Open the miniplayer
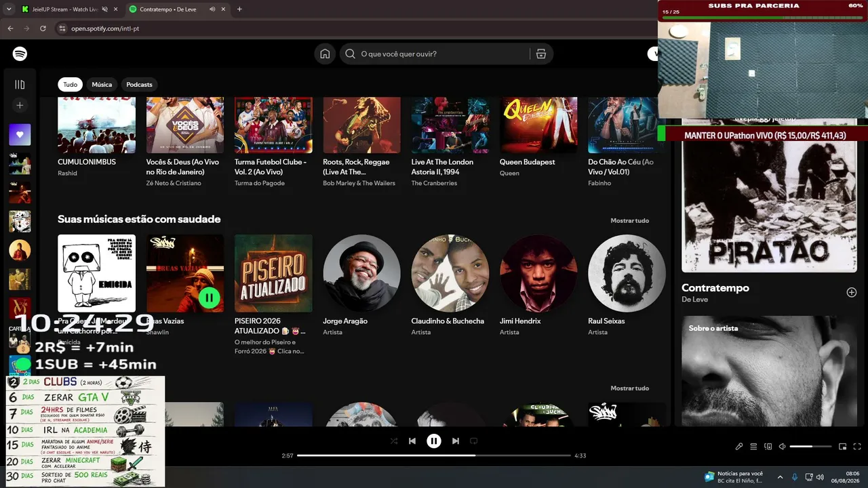 [843, 447]
